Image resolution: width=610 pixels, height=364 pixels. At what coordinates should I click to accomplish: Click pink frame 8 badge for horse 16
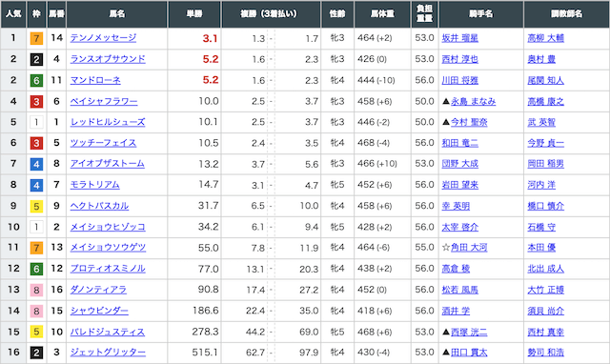click(36, 290)
